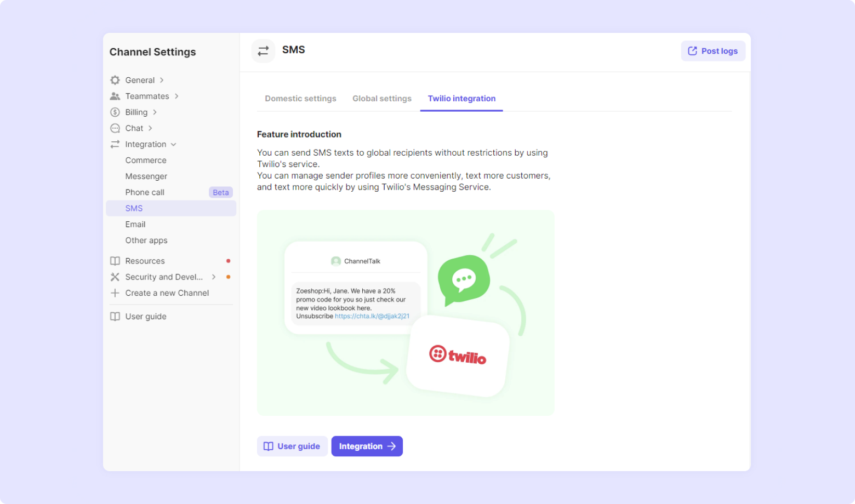The image size is (855, 504).
Task: Open the Teammates settings label
Action: (x=147, y=96)
